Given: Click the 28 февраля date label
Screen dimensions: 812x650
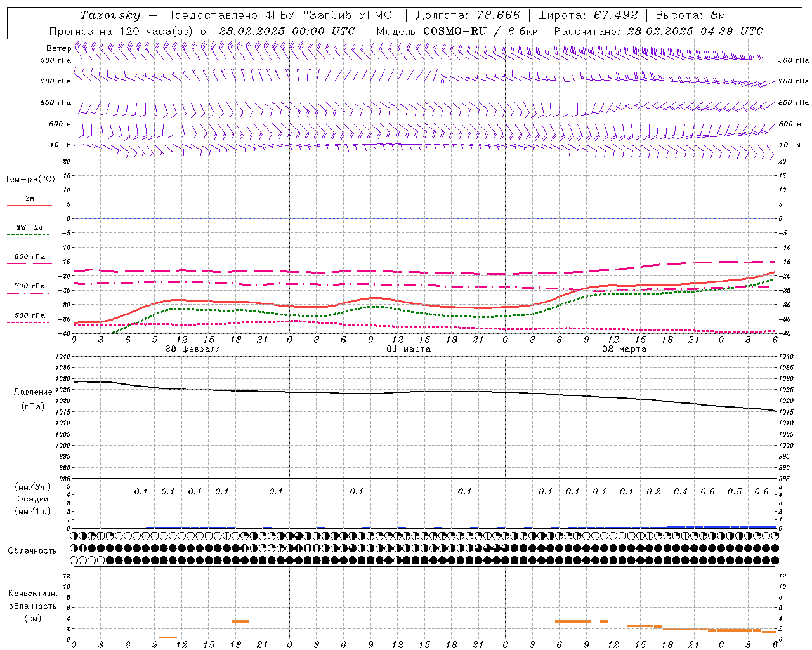Looking at the screenshot, I should [193, 349].
